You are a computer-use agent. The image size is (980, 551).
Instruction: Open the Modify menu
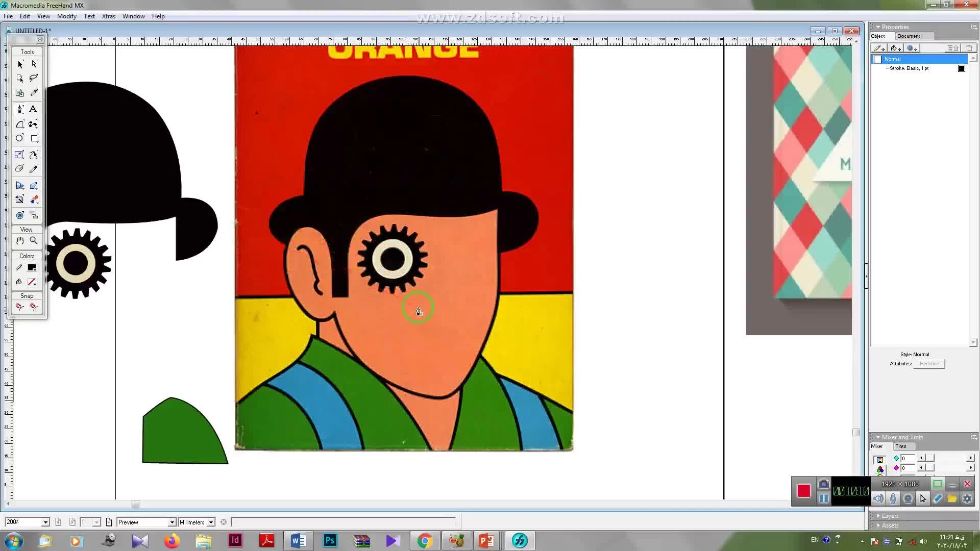(67, 16)
